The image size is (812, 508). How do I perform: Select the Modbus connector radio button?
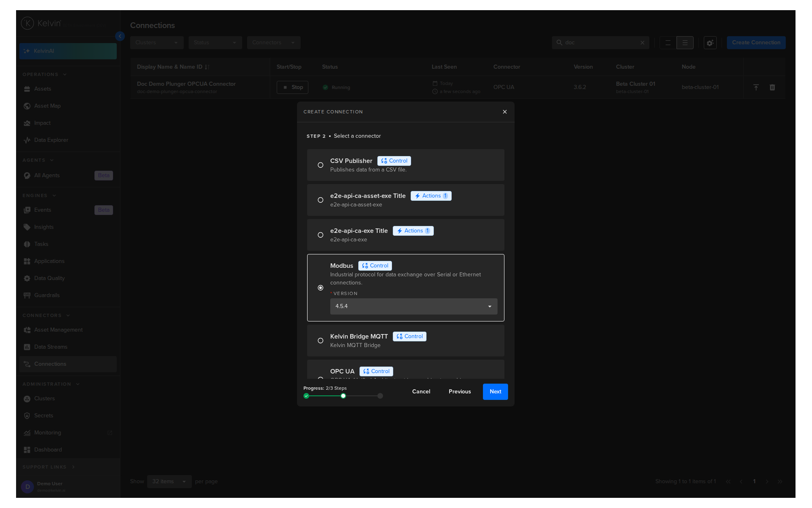pyautogui.click(x=321, y=288)
